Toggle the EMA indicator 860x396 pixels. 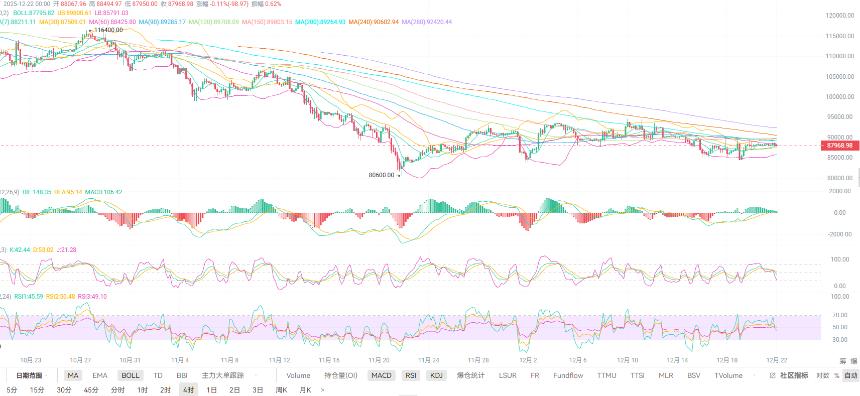[x=99, y=376]
